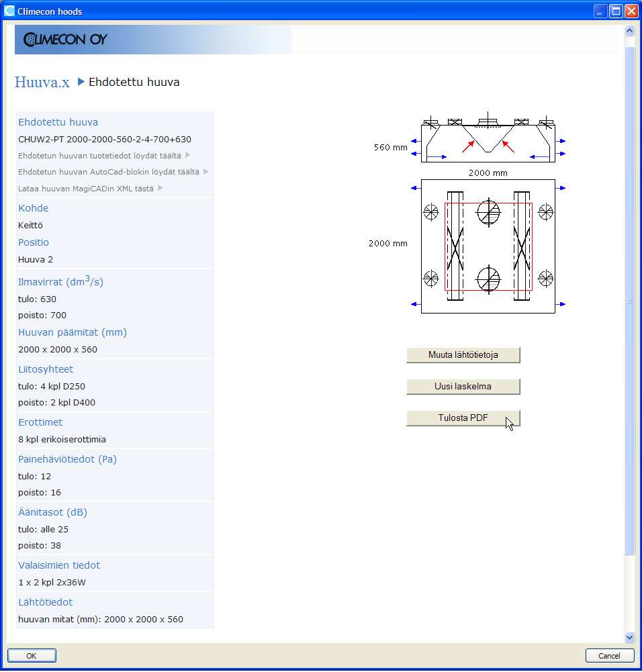Image resolution: width=642 pixels, height=672 pixels.
Task: Click the hood side-view cross-section diagram
Action: (488, 138)
